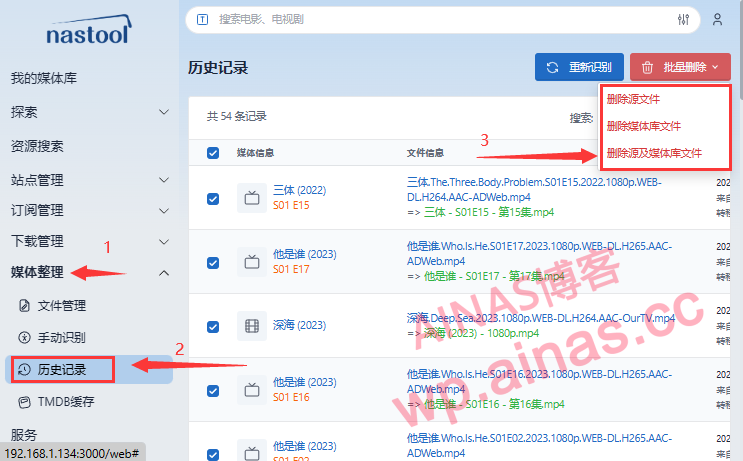Click the 三体.The.Three.Body.Problem.S01E15 source filename
This screenshot has width=743, height=461.
pos(534,190)
